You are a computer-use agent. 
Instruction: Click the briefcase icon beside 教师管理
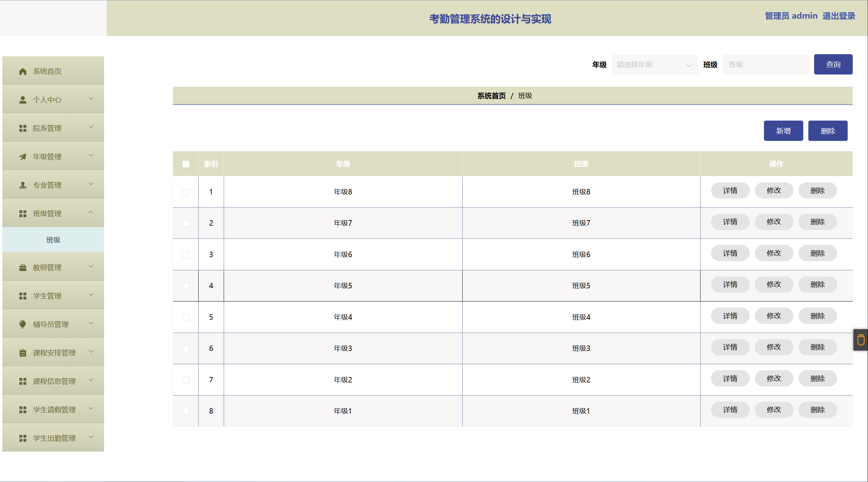(23, 268)
